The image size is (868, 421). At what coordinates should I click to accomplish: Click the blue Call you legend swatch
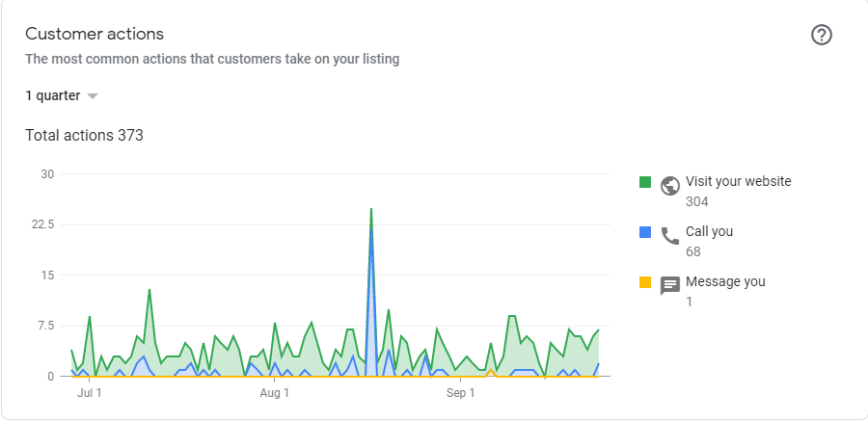coord(645,232)
